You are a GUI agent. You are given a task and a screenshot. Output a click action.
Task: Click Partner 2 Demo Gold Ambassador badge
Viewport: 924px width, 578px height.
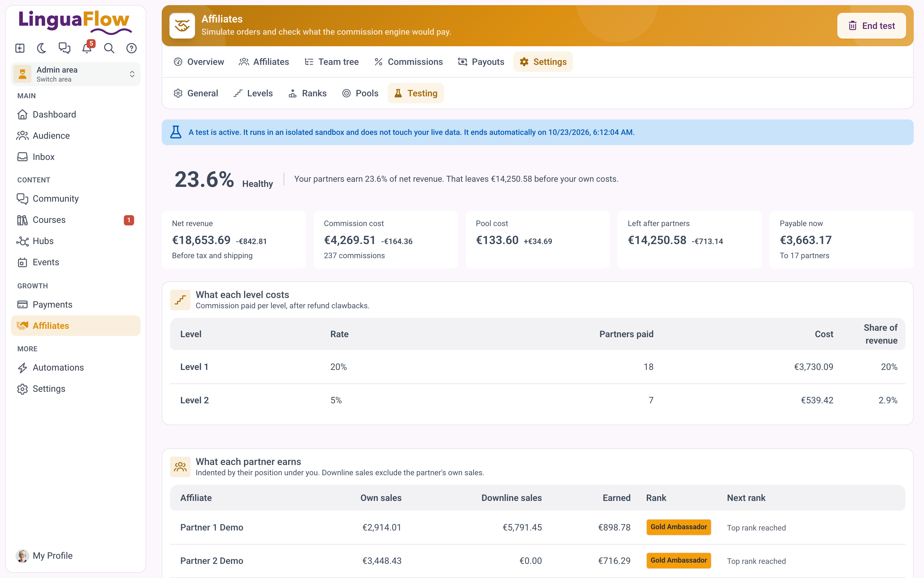coord(679,560)
